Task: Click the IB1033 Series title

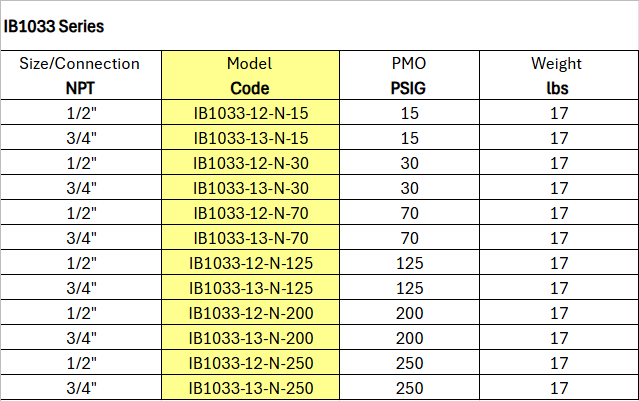Action: click(x=54, y=26)
